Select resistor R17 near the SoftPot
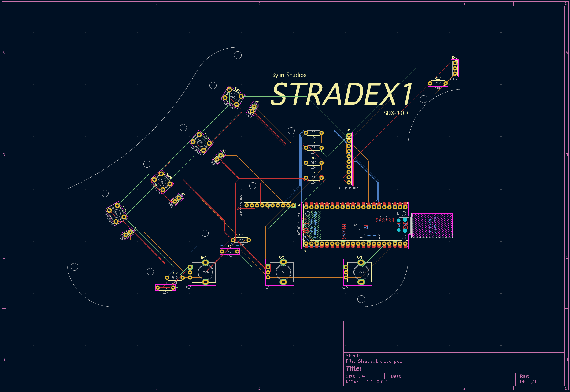Screen dimensions: 570x392 pos(438,83)
